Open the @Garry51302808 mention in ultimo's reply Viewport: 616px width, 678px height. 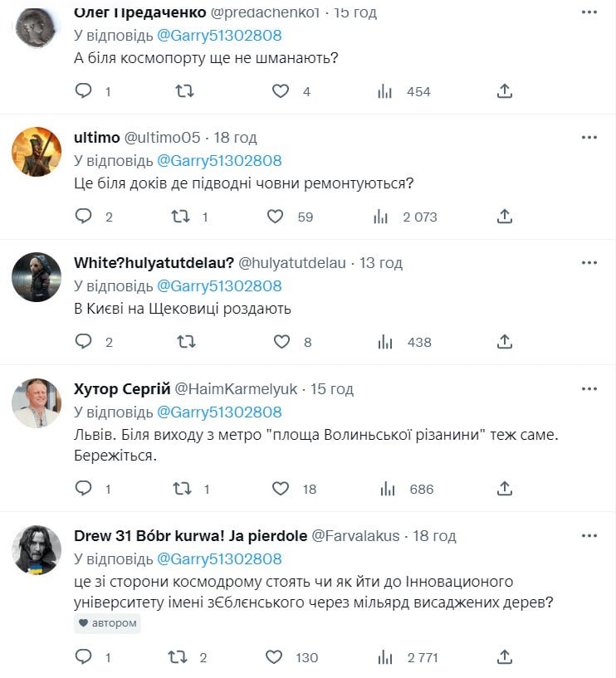(219, 160)
